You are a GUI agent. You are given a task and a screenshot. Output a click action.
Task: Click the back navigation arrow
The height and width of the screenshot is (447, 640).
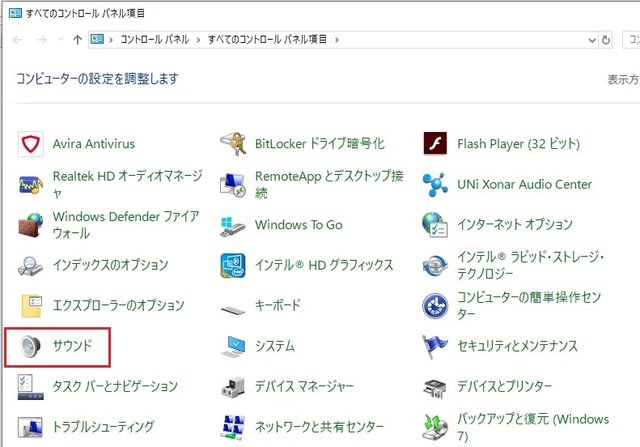pyautogui.click(x=18, y=40)
